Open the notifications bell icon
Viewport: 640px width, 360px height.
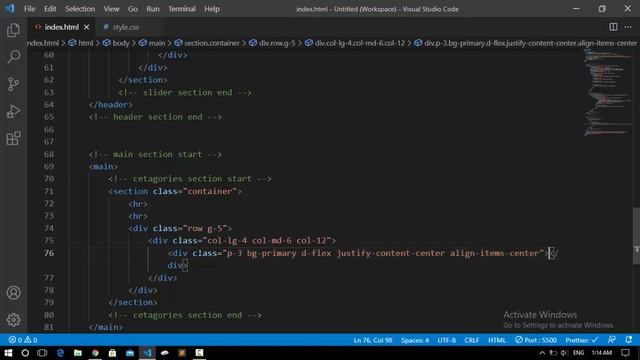tap(629, 340)
